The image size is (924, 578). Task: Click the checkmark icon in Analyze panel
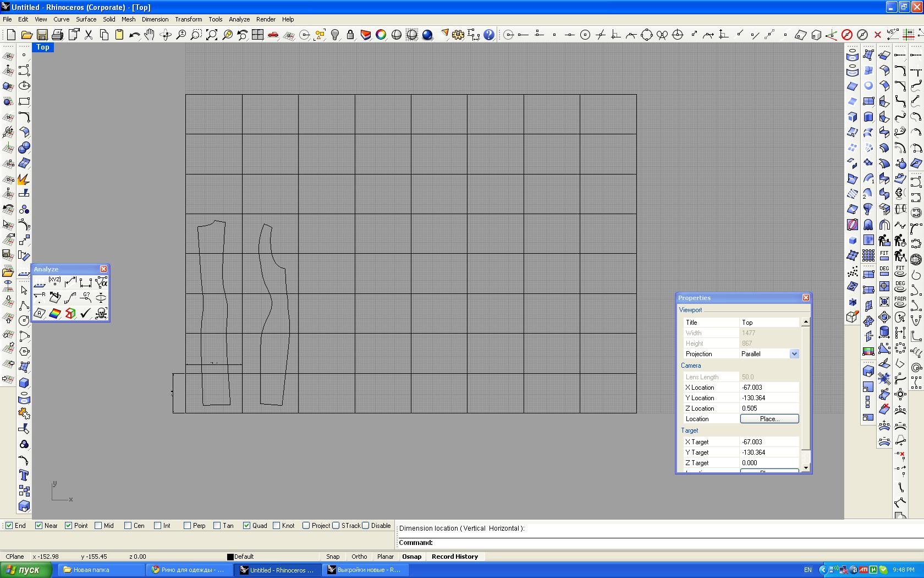(85, 313)
